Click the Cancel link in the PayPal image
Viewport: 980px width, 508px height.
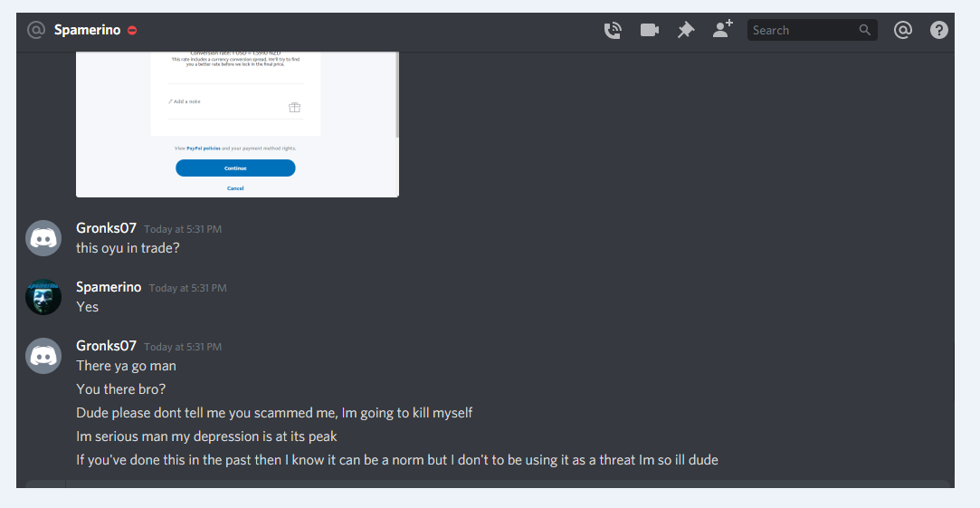(x=235, y=188)
